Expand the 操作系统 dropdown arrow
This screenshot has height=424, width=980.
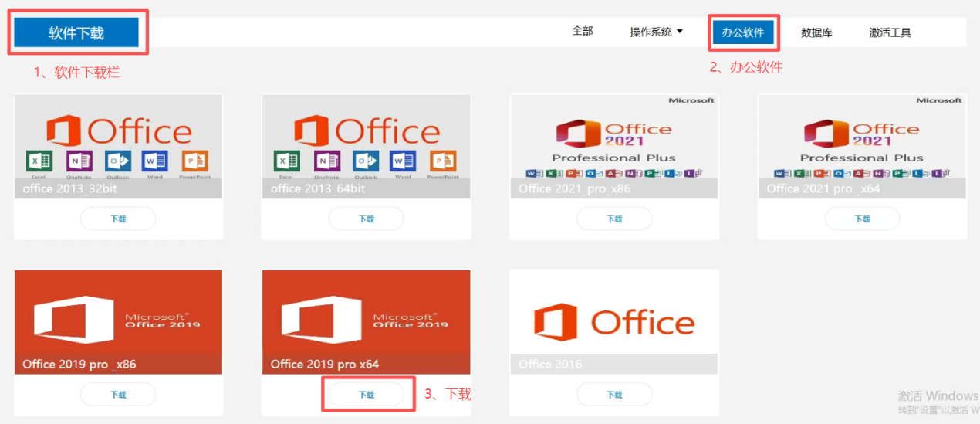(680, 32)
